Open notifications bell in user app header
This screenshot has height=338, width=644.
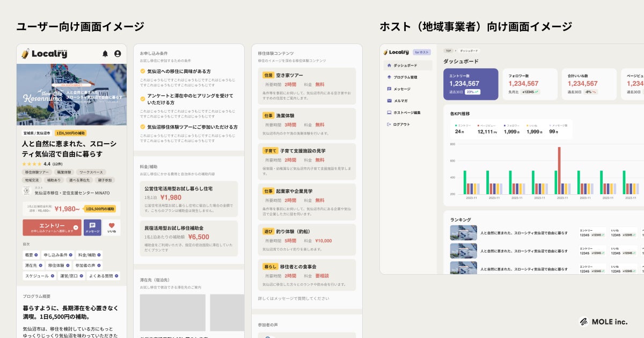[105, 54]
